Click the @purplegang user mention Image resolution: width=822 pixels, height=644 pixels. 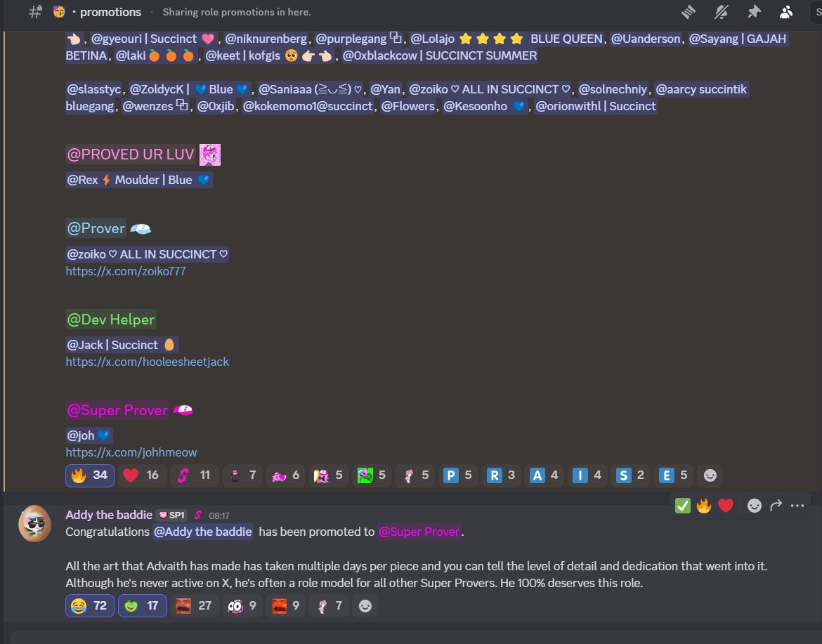(358, 39)
